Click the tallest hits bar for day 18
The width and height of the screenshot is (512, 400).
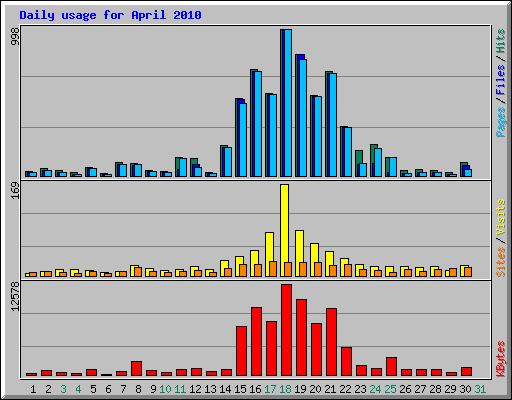[x=286, y=103]
